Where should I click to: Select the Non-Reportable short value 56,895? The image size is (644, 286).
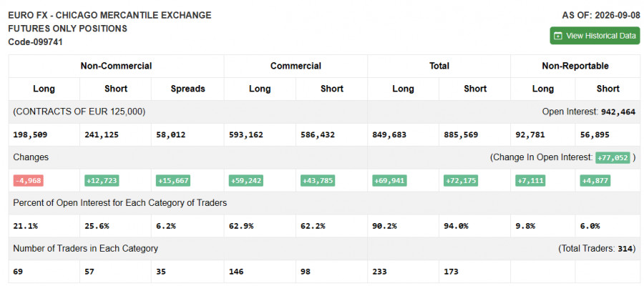coord(595,134)
